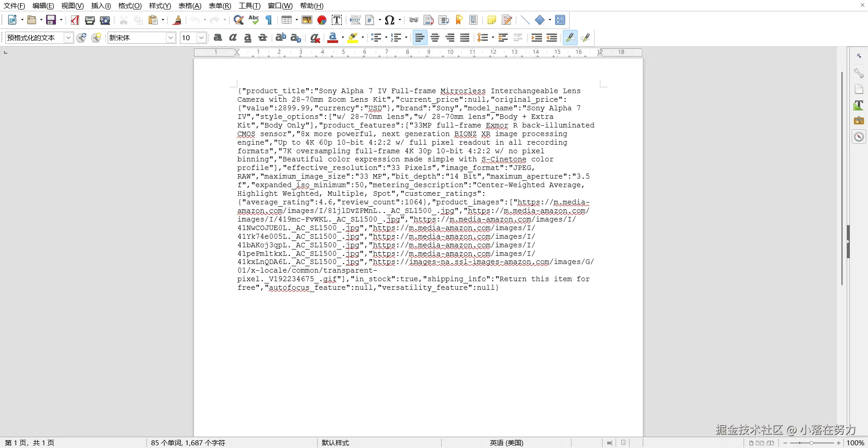Insert a special character with the Omega icon
868x448 pixels.
pos(390,20)
